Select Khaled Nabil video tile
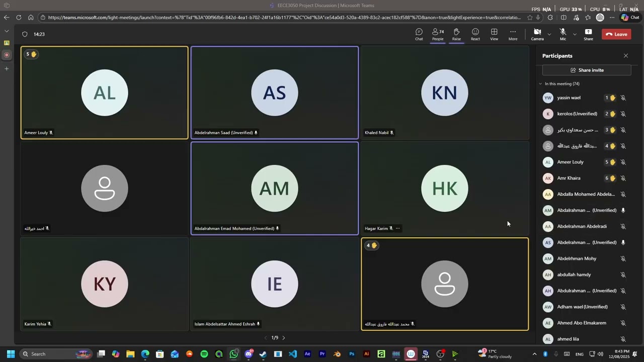The image size is (644, 362). coord(445,93)
